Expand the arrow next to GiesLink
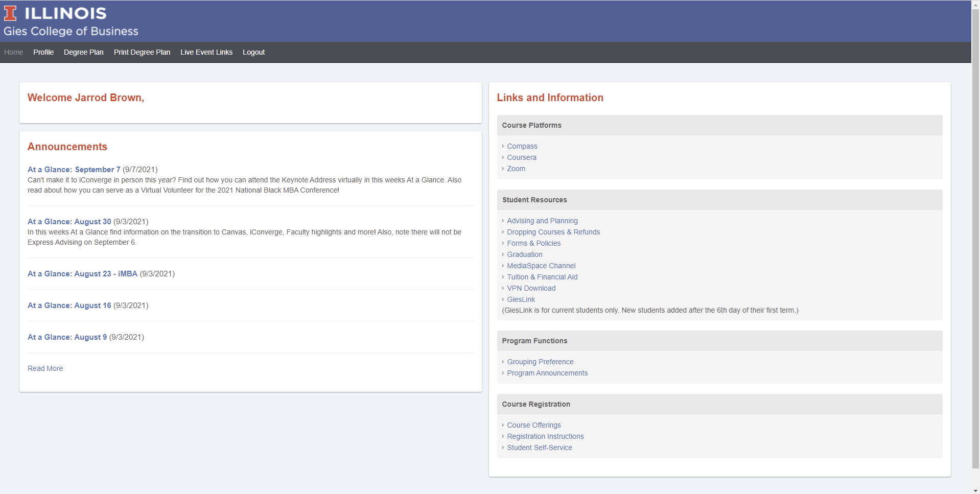This screenshot has width=980, height=494. [x=504, y=299]
